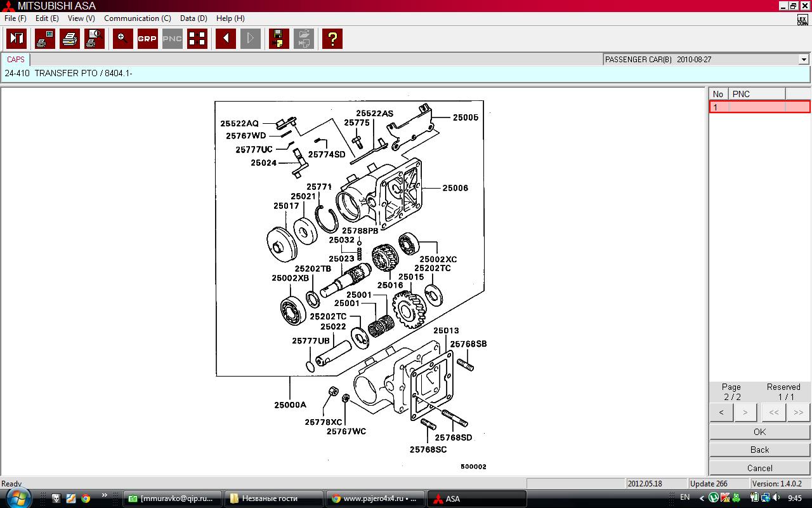
Task: Click the exit door toolbar icon
Action: point(16,39)
